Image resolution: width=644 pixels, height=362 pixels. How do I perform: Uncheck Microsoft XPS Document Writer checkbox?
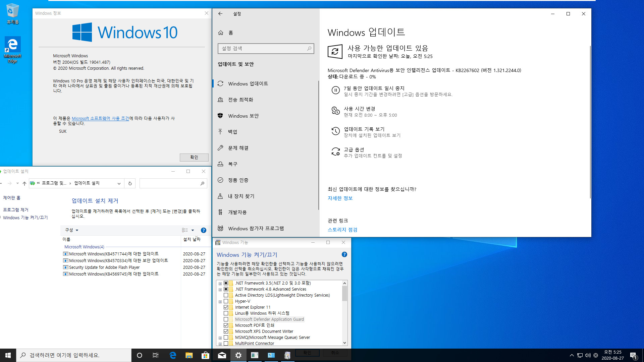pos(226,331)
